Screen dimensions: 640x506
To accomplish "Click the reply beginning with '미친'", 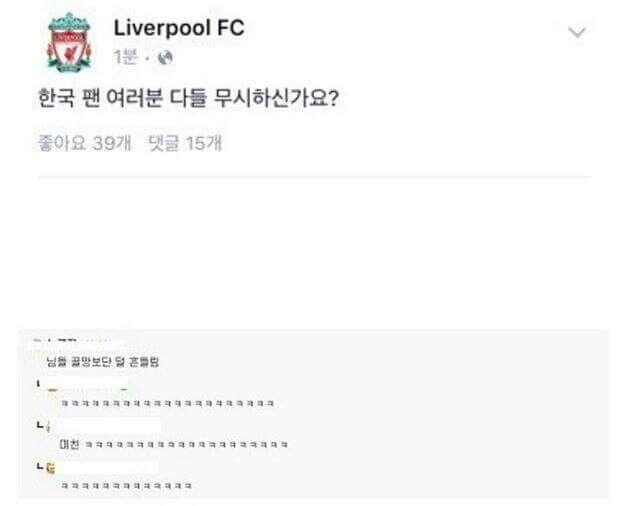I will click(x=175, y=443).
